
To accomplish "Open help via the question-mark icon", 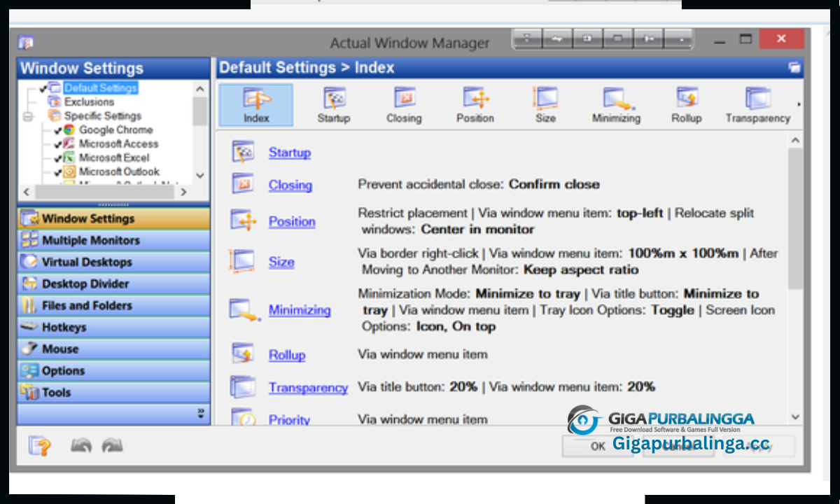I will tap(40, 445).
